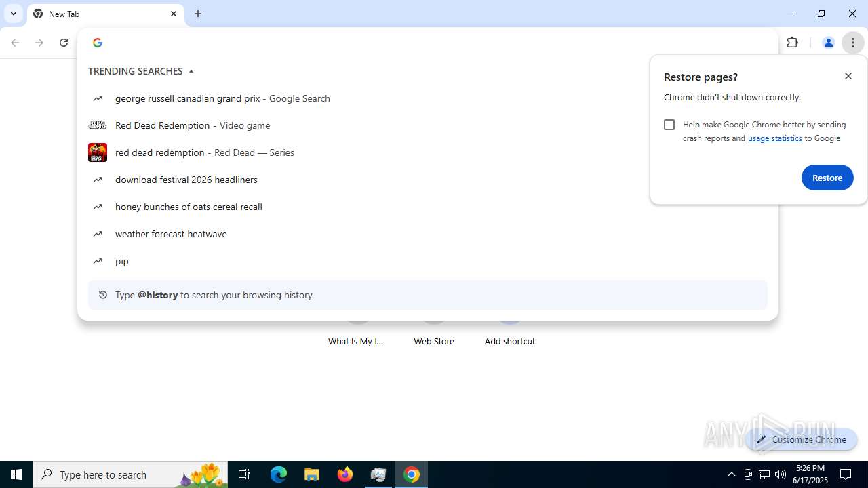
Task: Click the Customize Chrome button
Action: pyautogui.click(x=802, y=439)
